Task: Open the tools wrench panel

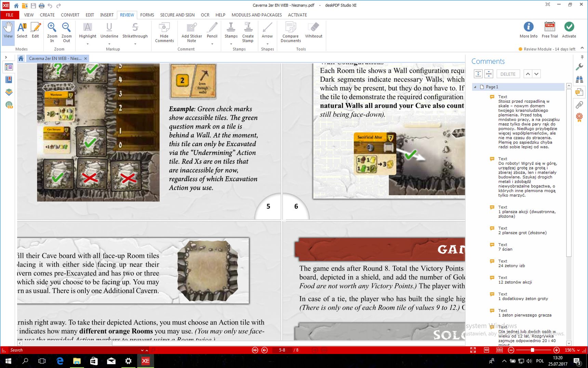Action: pos(579,67)
